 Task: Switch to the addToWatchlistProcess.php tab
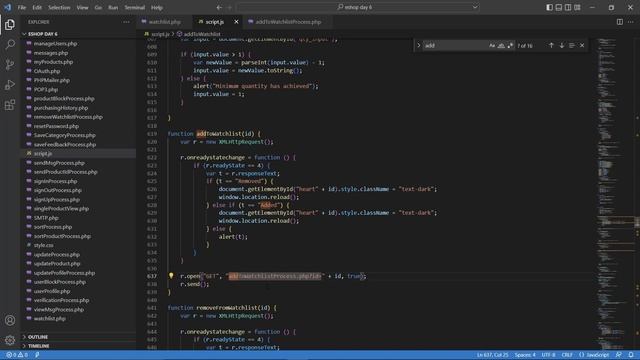(x=288, y=22)
